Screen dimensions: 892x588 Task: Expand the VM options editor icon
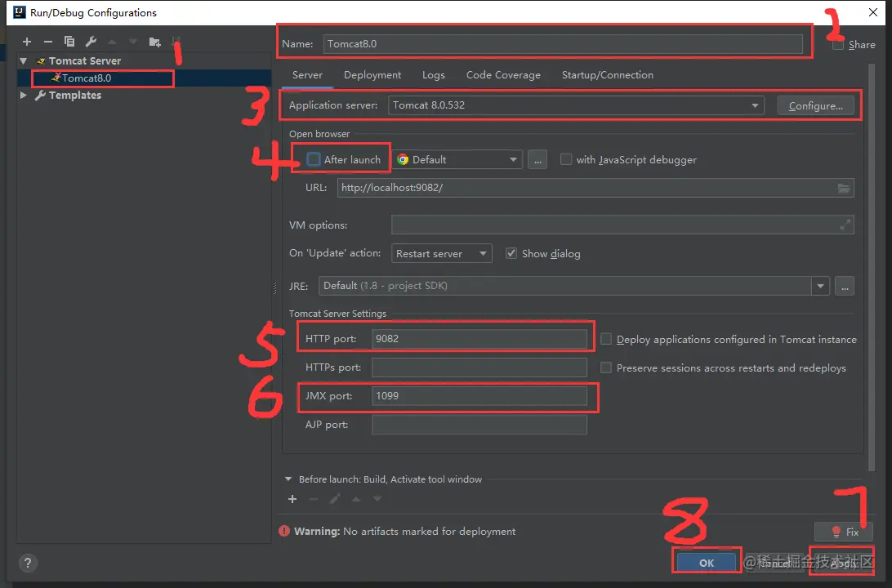pyautogui.click(x=845, y=225)
